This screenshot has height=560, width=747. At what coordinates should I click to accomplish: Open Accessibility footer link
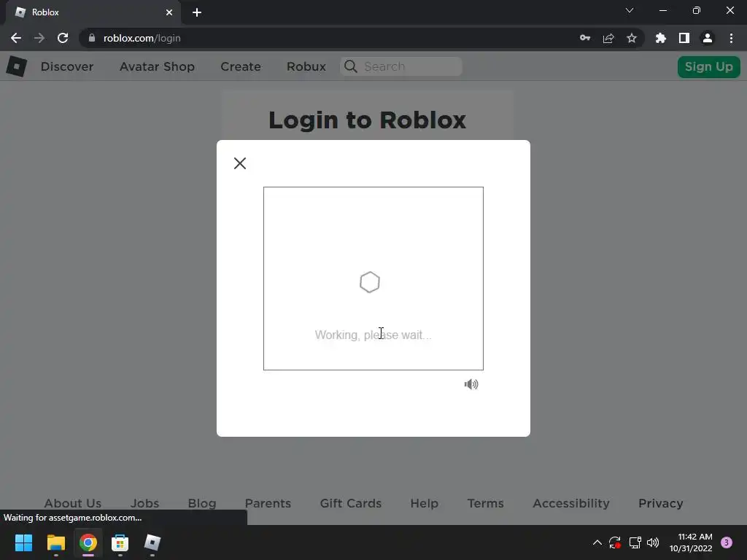571,503
